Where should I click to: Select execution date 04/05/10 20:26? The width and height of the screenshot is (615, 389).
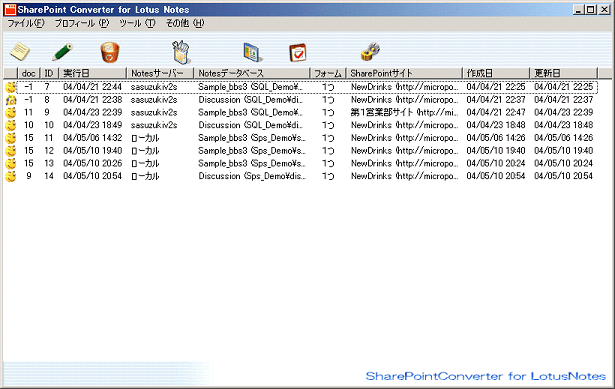tap(93, 164)
